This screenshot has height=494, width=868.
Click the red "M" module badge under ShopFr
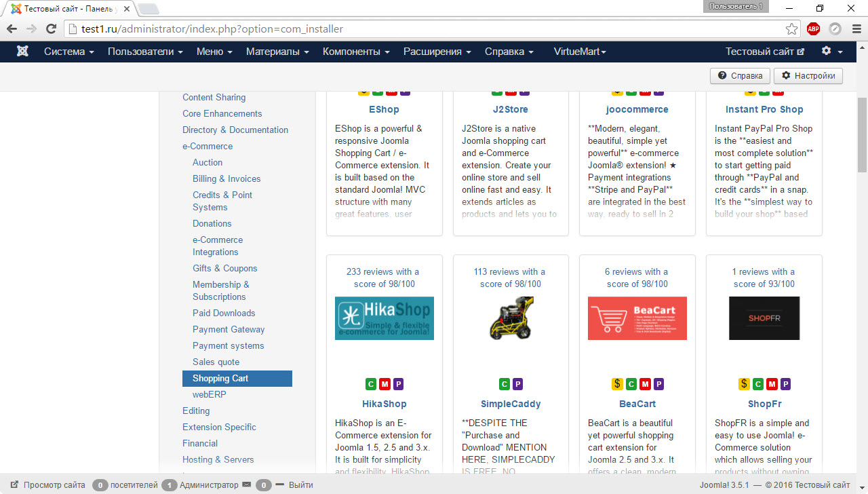[x=771, y=383]
